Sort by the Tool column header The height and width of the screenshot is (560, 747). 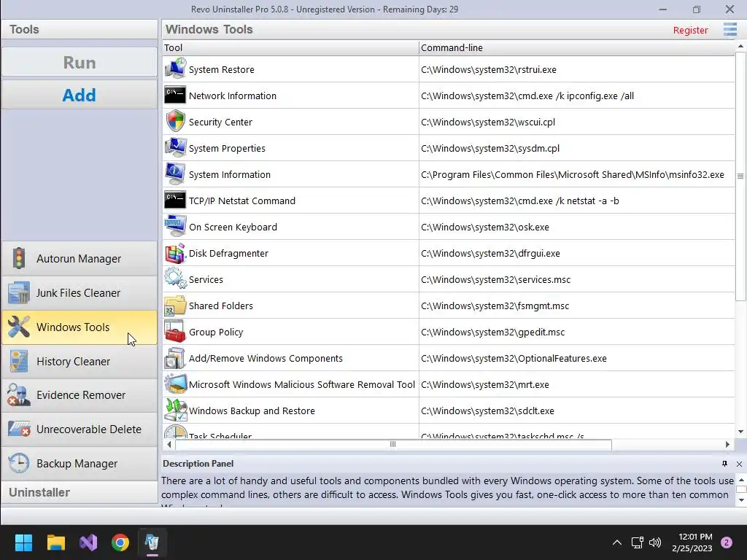pyautogui.click(x=290, y=47)
